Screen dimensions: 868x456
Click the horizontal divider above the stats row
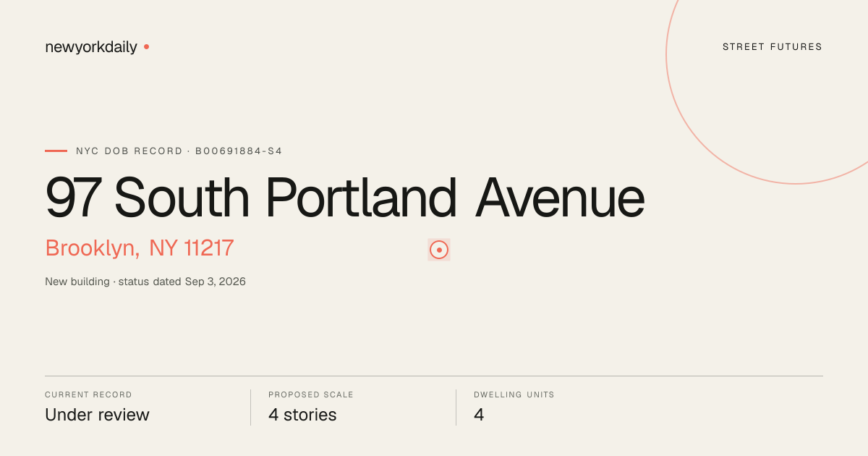[x=434, y=376]
